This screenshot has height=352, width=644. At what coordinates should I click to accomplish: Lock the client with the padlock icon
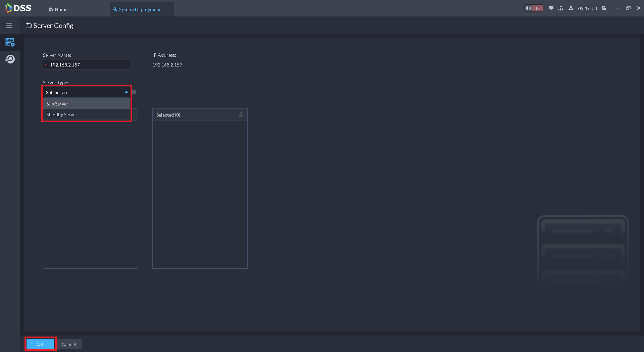coord(604,8)
